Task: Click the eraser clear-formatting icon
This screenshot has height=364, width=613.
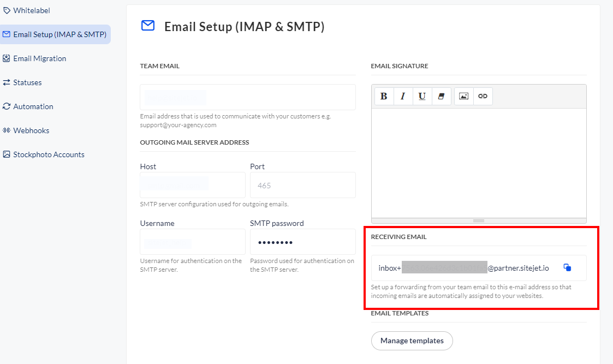Action: click(441, 96)
